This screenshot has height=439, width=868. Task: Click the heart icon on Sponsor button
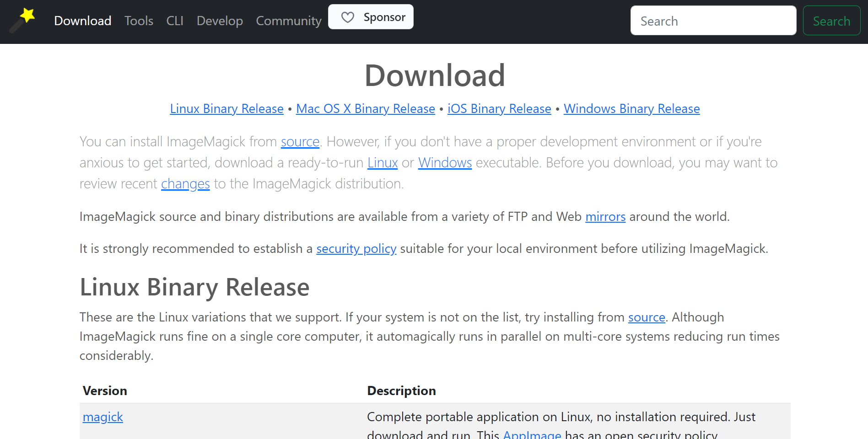pos(348,17)
